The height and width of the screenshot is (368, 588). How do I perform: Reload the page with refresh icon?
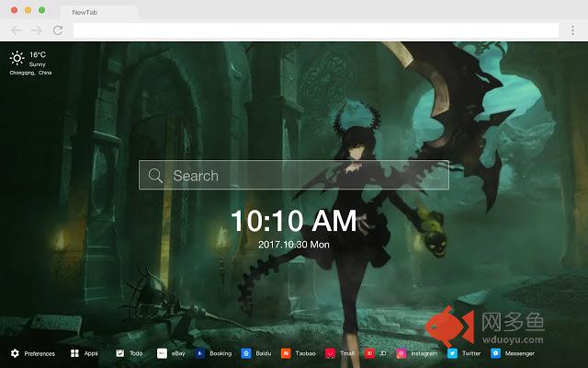pyautogui.click(x=58, y=30)
